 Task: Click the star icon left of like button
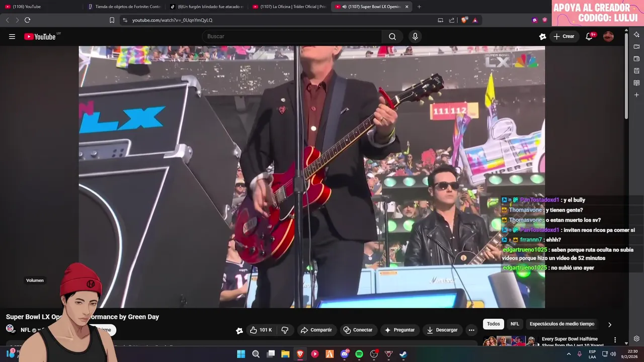coord(239,330)
